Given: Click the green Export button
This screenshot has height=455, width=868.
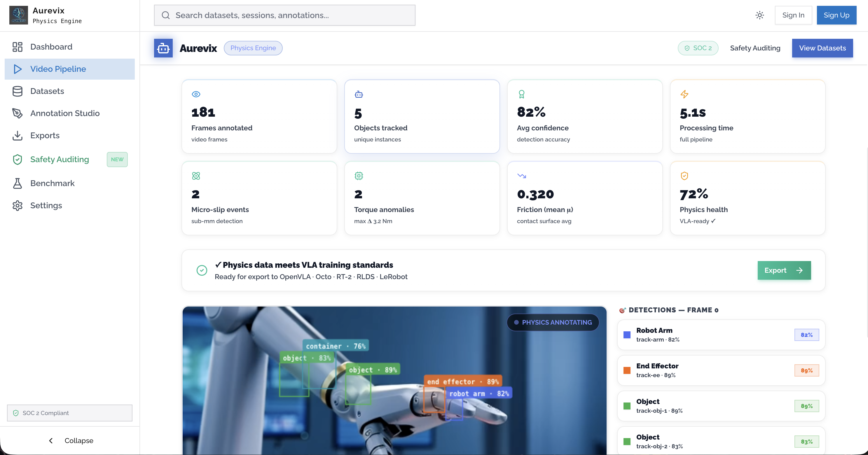Looking at the screenshot, I should pos(784,270).
